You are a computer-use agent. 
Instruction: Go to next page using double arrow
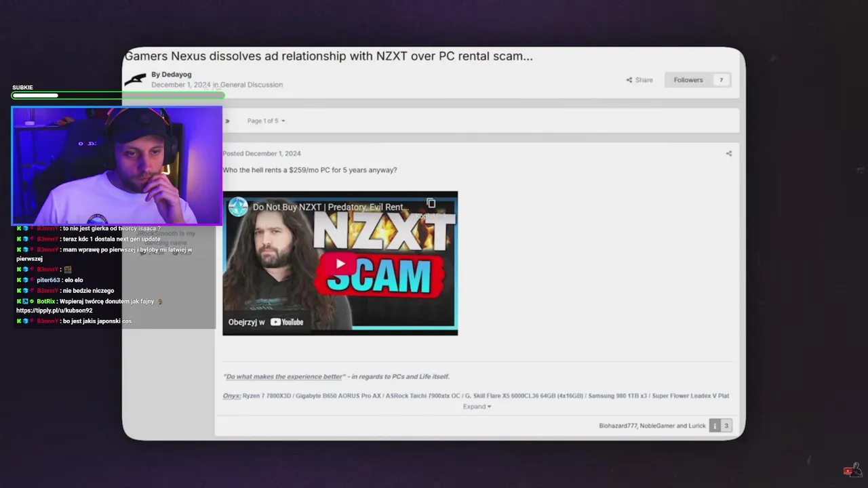[x=228, y=121]
